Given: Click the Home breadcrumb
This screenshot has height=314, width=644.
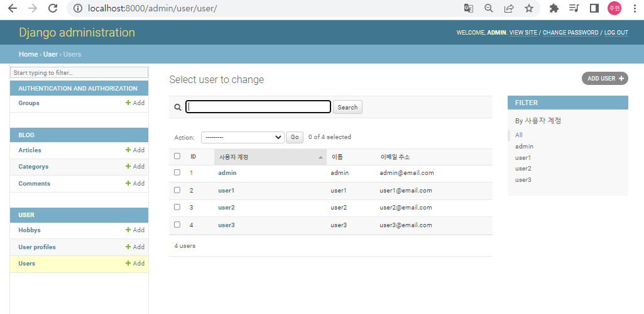Looking at the screenshot, I should (x=28, y=54).
